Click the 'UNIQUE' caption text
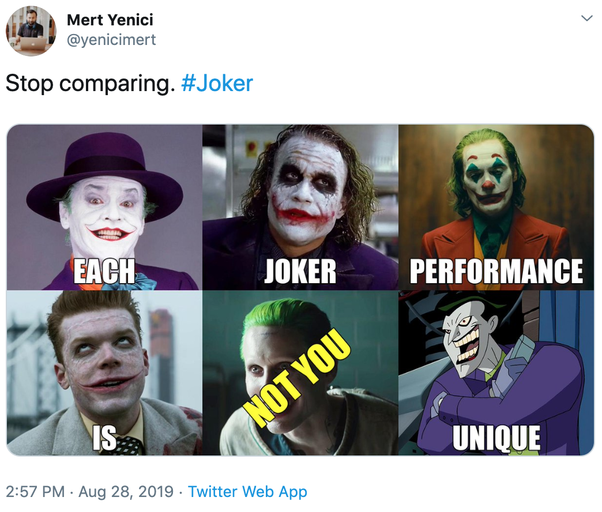This screenshot has height=512, width=602. point(496,437)
